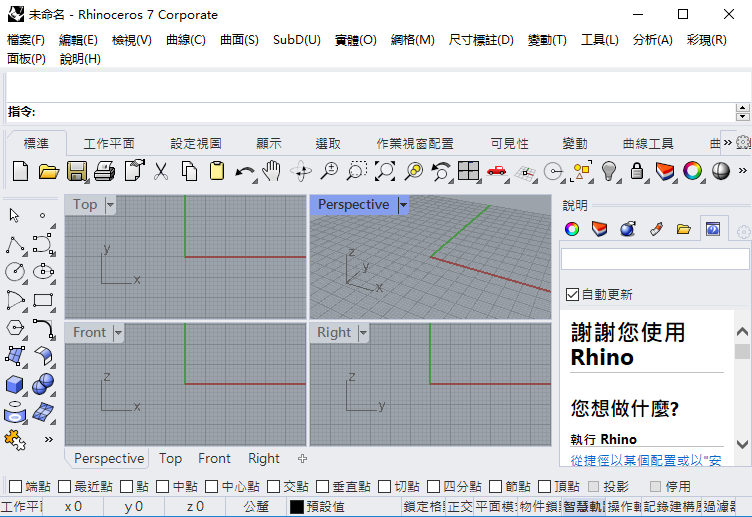The image size is (752, 517).
Task: Open the 檔案(F) menu
Action: [26, 40]
